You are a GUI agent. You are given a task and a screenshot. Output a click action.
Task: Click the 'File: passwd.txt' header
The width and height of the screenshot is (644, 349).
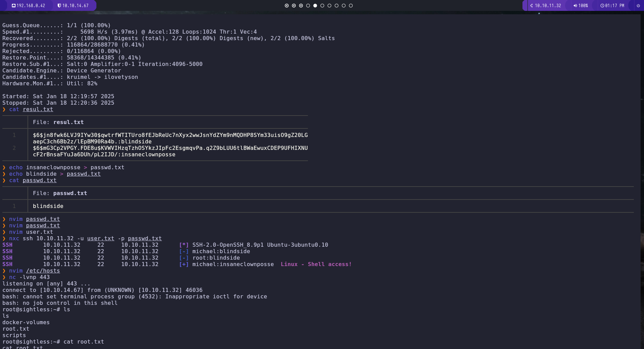point(60,193)
